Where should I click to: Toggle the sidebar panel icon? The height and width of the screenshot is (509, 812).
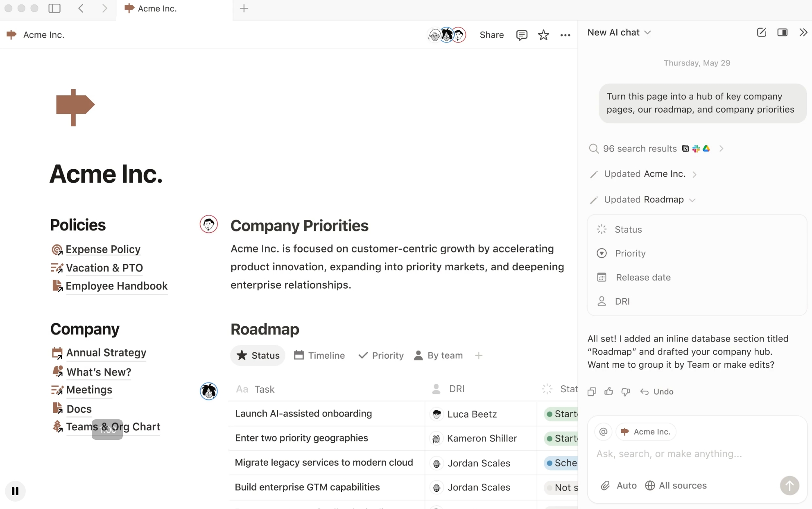(54, 8)
